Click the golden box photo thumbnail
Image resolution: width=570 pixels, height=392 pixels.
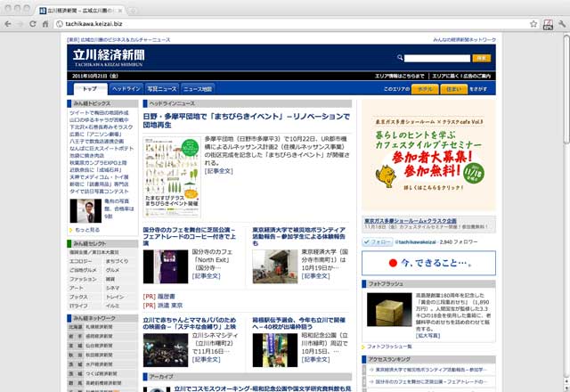pos(389,309)
